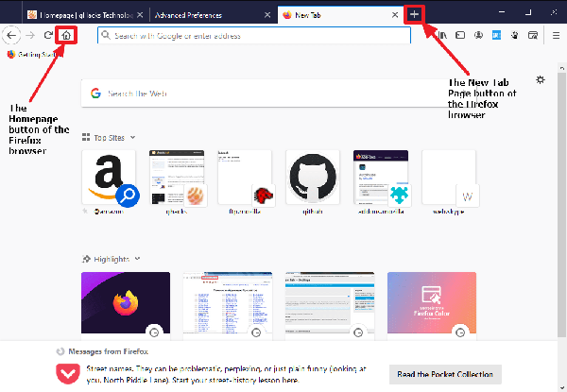Click the Pocket logo in Firefox messages

tap(68, 374)
